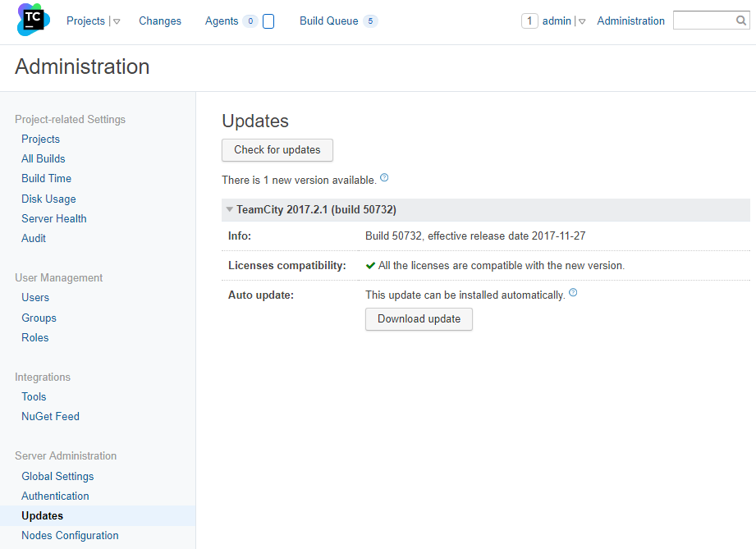The width and height of the screenshot is (756, 549).
Task: Open the notification counter box showing 1
Action: point(529,21)
